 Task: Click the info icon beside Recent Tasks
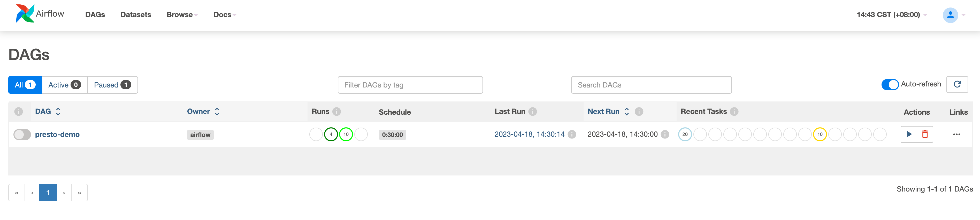734,111
